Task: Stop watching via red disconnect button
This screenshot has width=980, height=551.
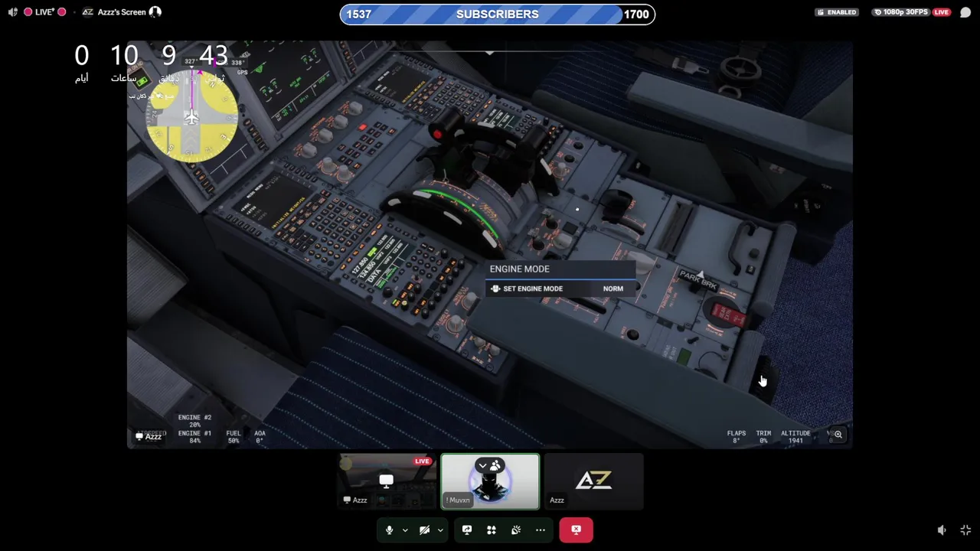Action: 576,530
